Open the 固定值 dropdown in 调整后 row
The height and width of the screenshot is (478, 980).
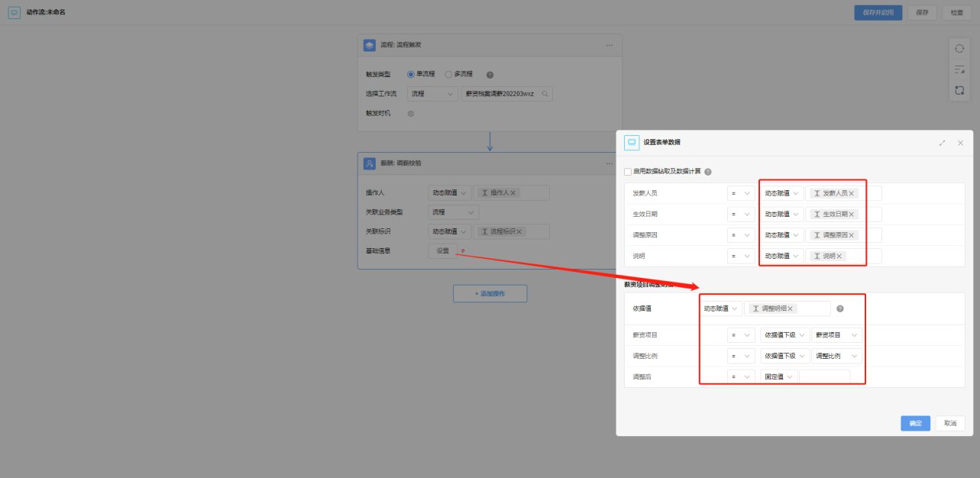(779, 376)
